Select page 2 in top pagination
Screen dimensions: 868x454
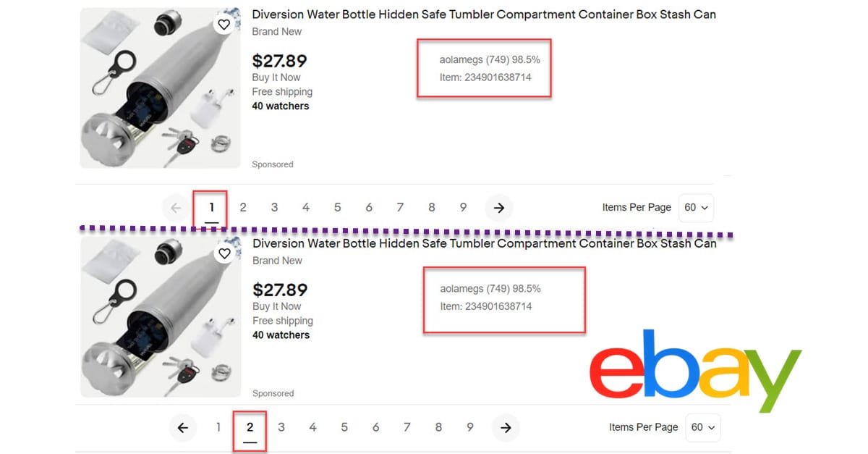tap(243, 208)
